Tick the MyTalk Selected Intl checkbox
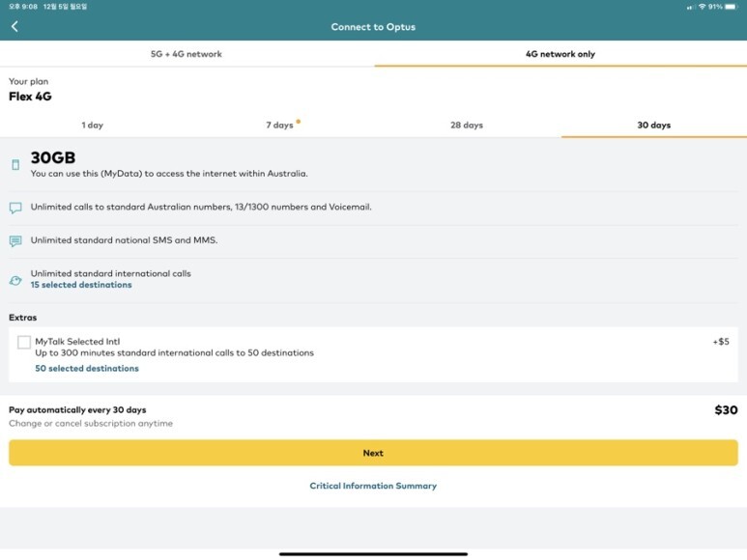Viewport: 747px width, 560px height. tap(24, 342)
